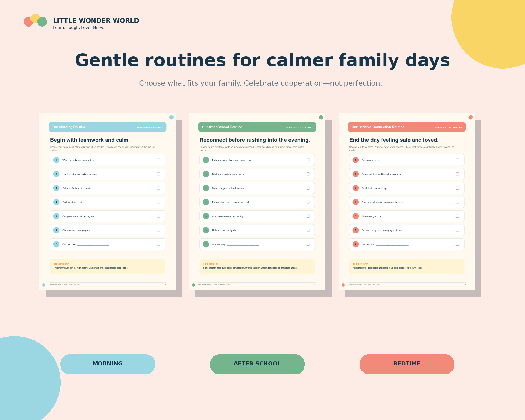The image size is (525, 420).
Task: Tick Pack what we need checkbox
Action: pos(158,202)
